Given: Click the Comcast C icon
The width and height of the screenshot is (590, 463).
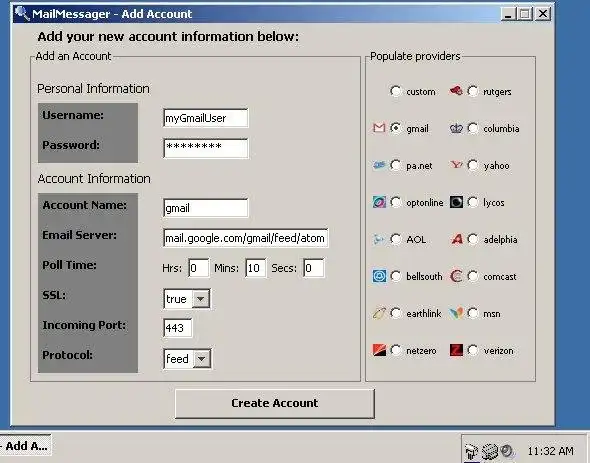Looking at the screenshot, I should point(456,276).
